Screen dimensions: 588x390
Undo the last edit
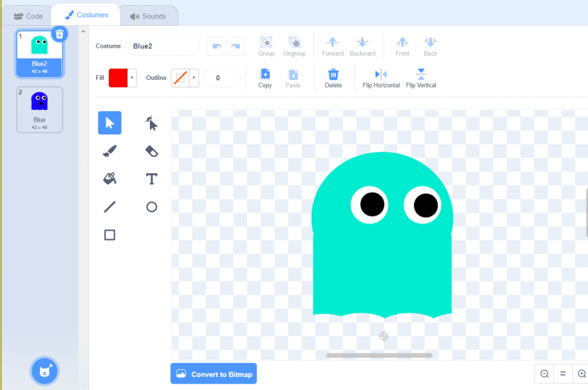point(218,46)
